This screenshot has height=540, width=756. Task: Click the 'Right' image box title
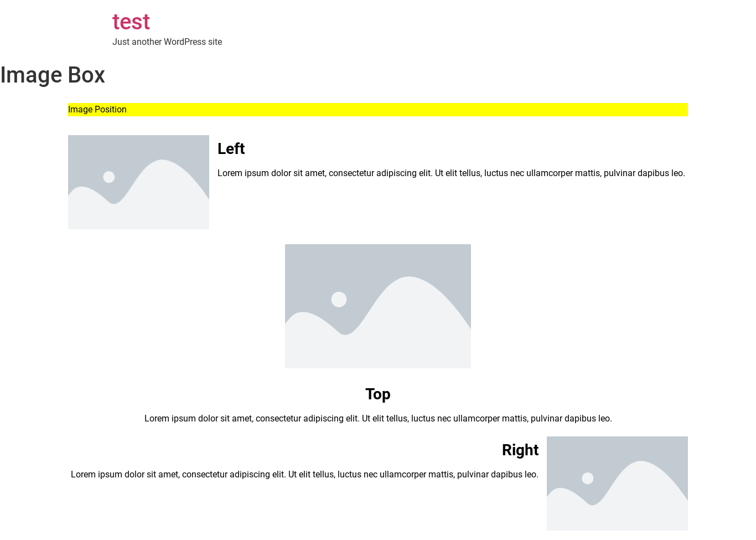click(x=520, y=450)
